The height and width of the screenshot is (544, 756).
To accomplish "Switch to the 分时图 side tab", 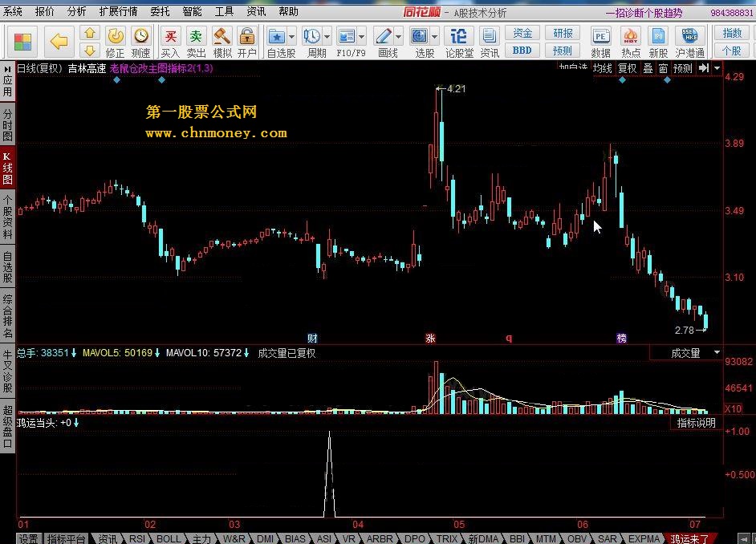I will [7, 124].
